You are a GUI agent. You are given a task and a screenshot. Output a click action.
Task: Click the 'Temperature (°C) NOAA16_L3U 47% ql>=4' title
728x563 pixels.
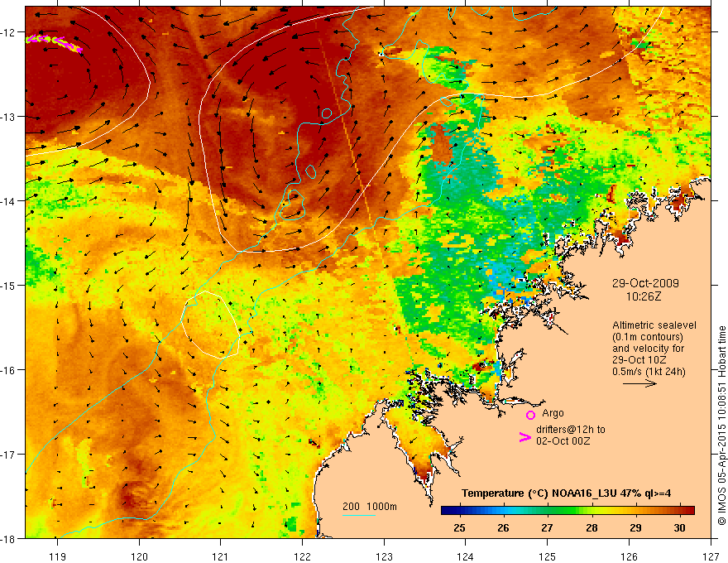click(x=566, y=493)
